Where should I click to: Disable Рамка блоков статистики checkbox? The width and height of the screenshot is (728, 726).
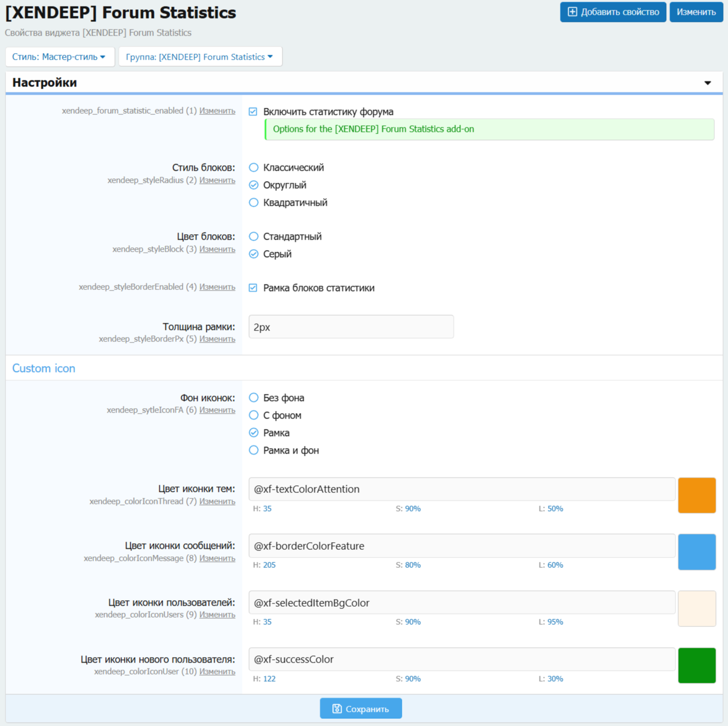click(253, 288)
